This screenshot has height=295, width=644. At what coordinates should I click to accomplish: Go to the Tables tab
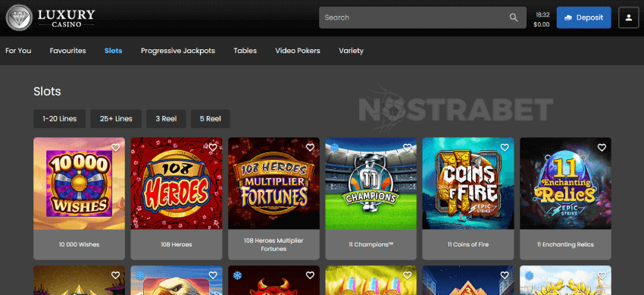(245, 51)
